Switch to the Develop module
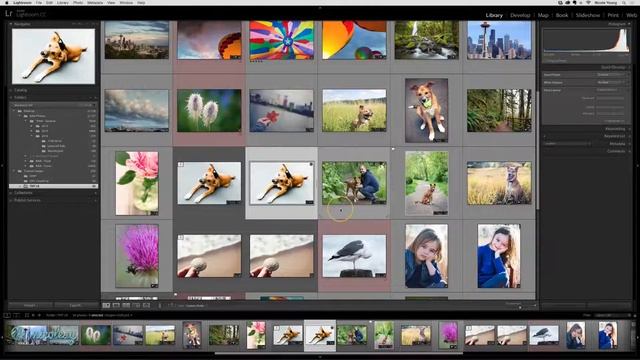640x360 pixels. coord(520,15)
